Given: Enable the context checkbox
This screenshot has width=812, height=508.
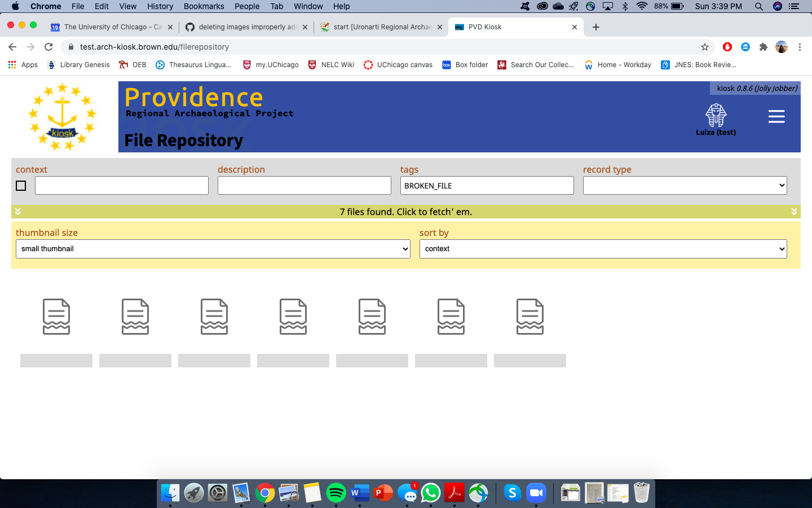Looking at the screenshot, I should click(x=21, y=185).
